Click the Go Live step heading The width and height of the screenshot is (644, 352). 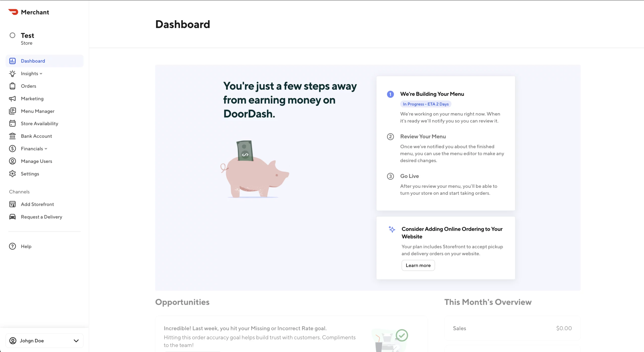point(410,176)
